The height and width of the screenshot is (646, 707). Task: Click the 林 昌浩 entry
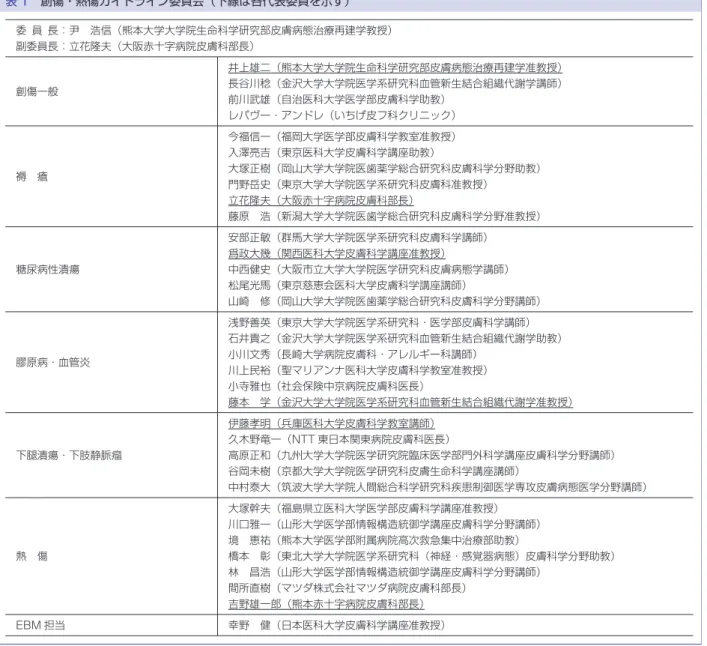[385, 572]
